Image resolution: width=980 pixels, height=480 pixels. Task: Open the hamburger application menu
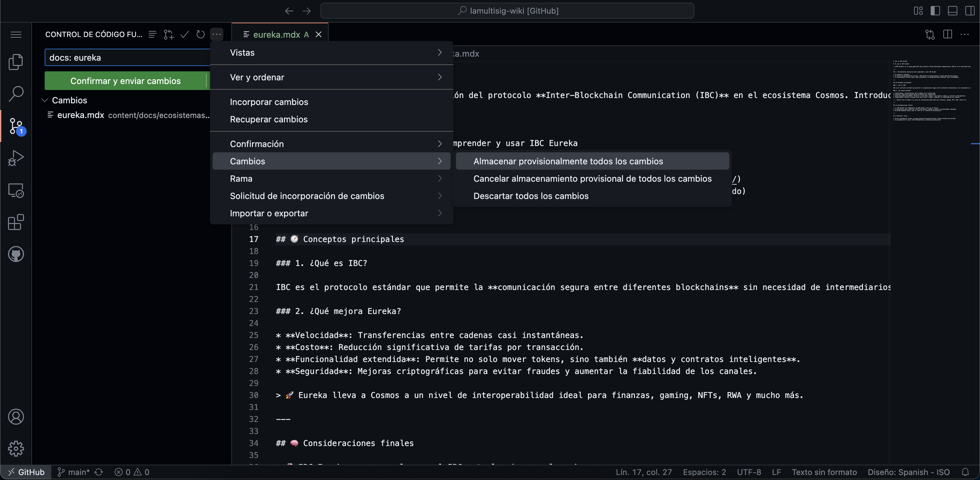[16, 35]
